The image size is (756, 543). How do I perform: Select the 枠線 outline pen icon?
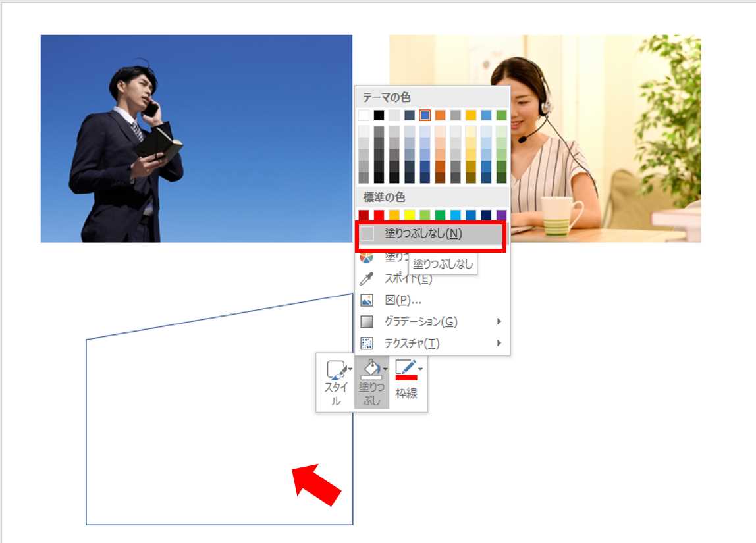pos(405,370)
